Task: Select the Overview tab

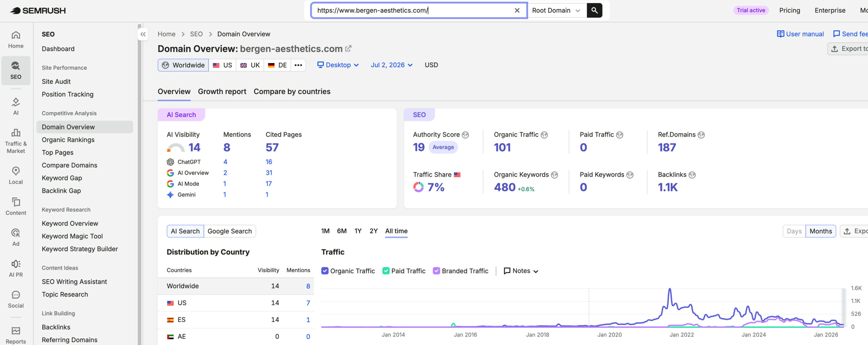Action: [174, 92]
